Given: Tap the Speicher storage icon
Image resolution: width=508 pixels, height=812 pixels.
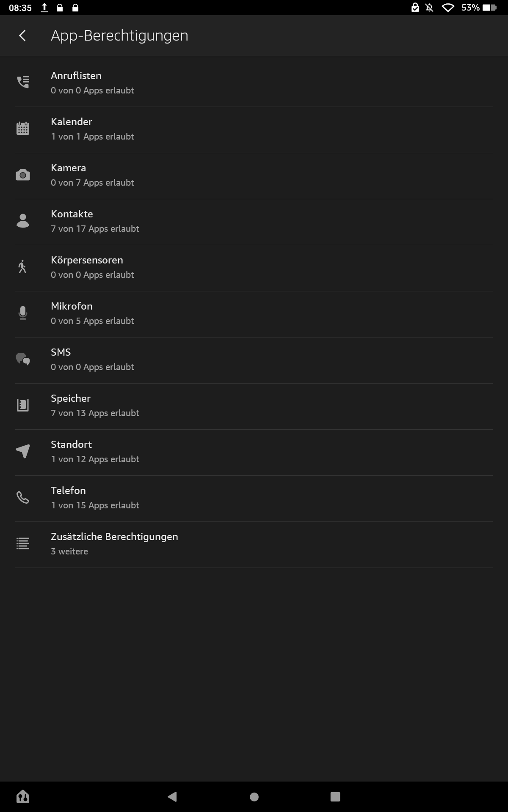Looking at the screenshot, I should [x=23, y=405].
